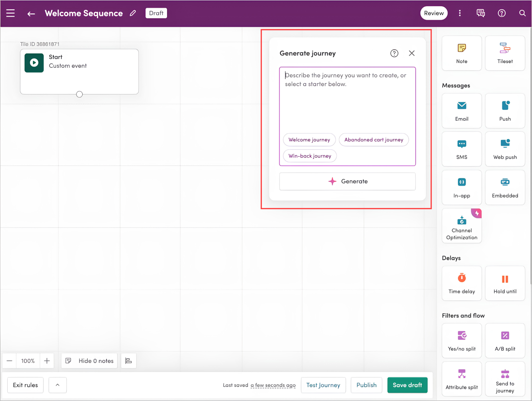The image size is (532, 401).
Task: Zoom out with the minus button
Action: coord(9,361)
